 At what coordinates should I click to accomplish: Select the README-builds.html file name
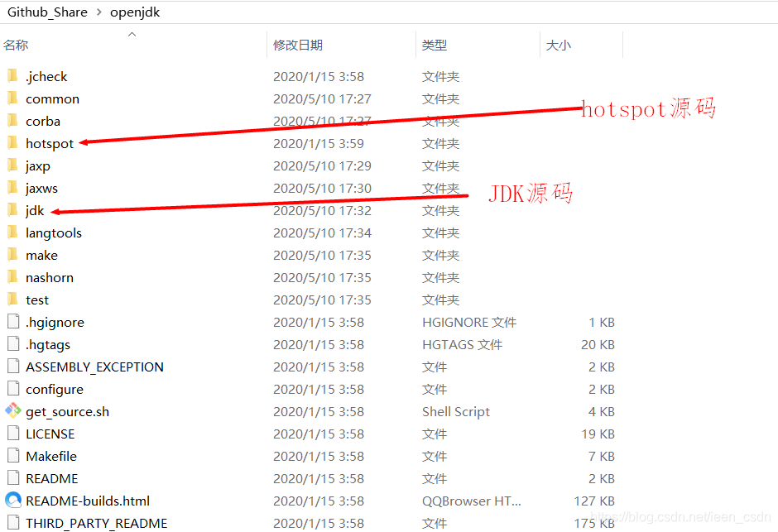(88, 501)
